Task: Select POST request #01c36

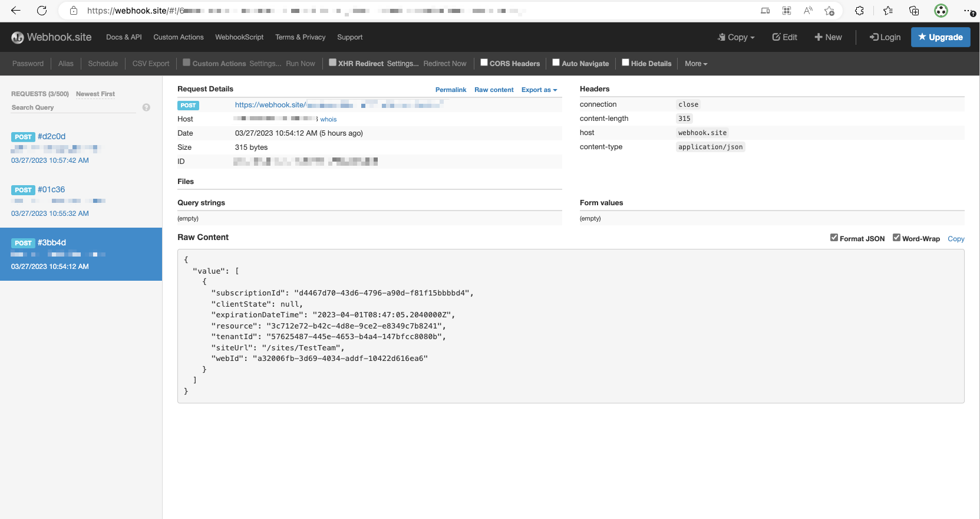Action: (x=81, y=201)
